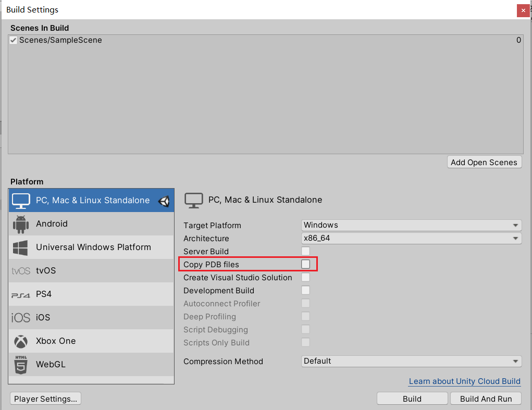This screenshot has width=532, height=410.
Task: Click the iOS platform label
Action: point(43,318)
